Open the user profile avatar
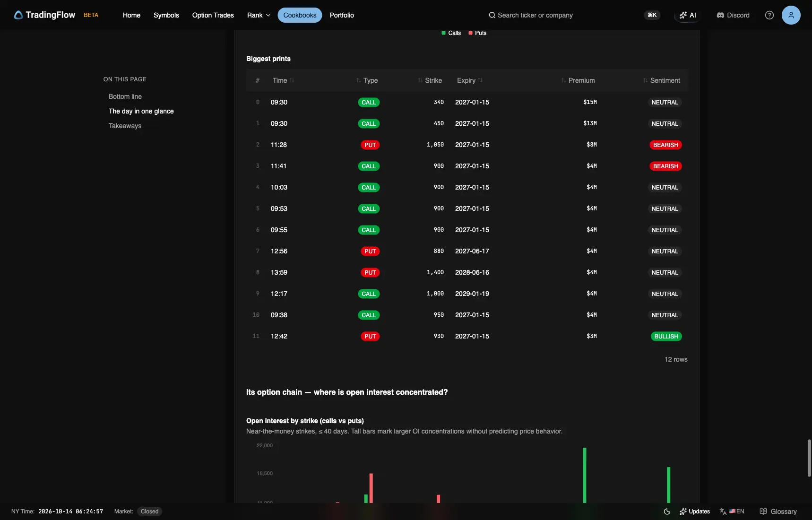This screenshot has height=520, width=812. (791, 15)
